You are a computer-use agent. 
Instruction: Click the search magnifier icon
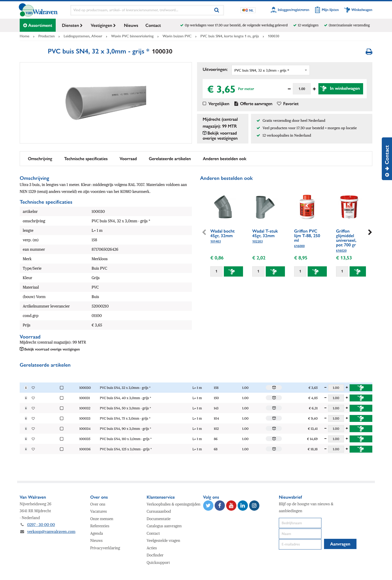[216, 10]
